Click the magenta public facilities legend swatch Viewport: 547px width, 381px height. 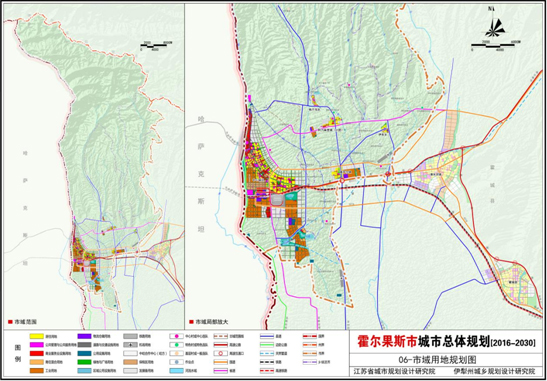pos(37,345)
